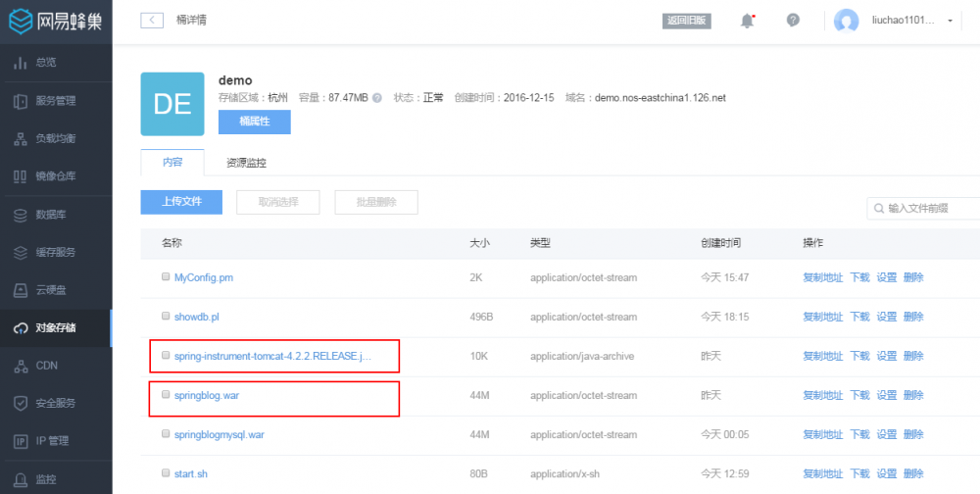The image size is (980, 494).
Task: Switch to the 资源监控 tab
Action: point(246,164)
